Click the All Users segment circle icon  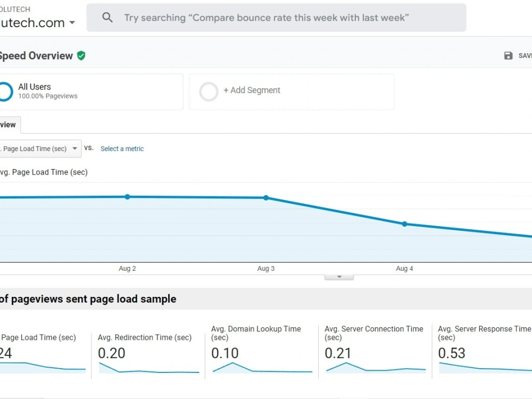5,91
